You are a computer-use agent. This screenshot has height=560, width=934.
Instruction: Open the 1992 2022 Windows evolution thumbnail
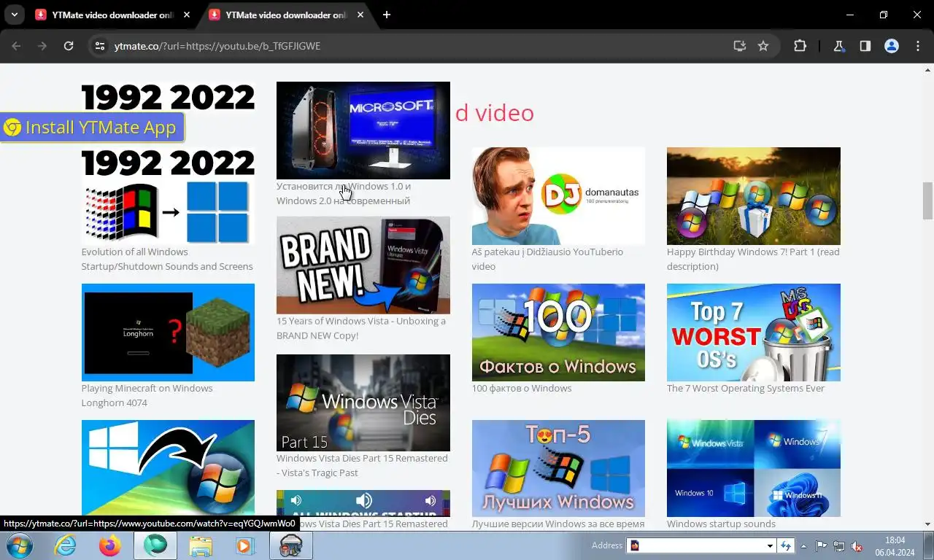point(168,195)
